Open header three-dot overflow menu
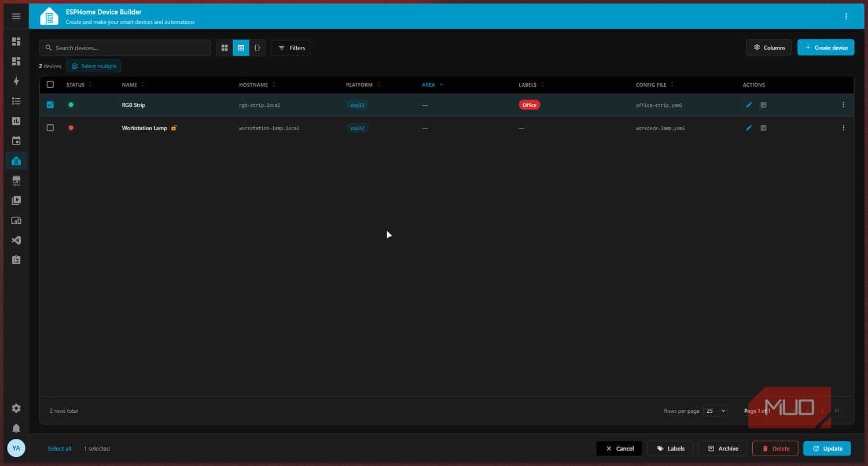 point(846,16)
